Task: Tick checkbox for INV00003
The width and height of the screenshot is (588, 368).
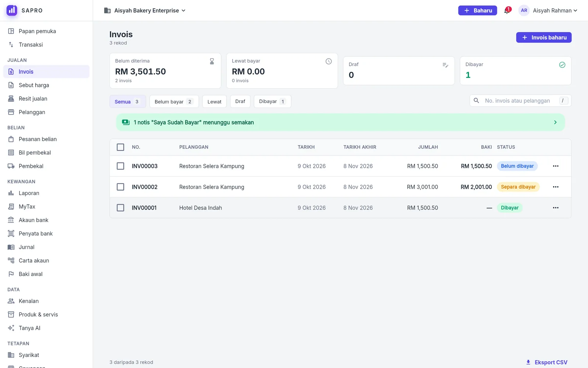Action: tap(121, 166)
